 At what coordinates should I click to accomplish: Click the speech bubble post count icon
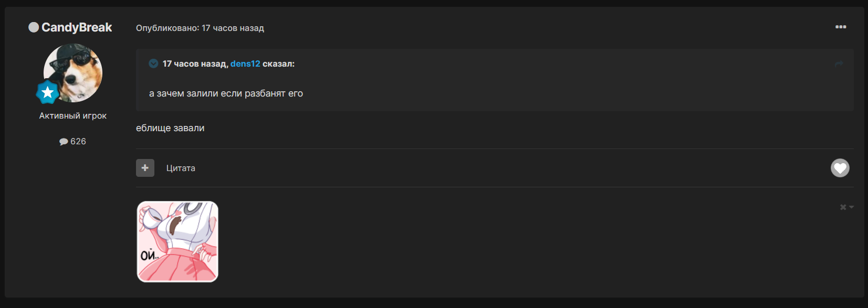point(64,142)
